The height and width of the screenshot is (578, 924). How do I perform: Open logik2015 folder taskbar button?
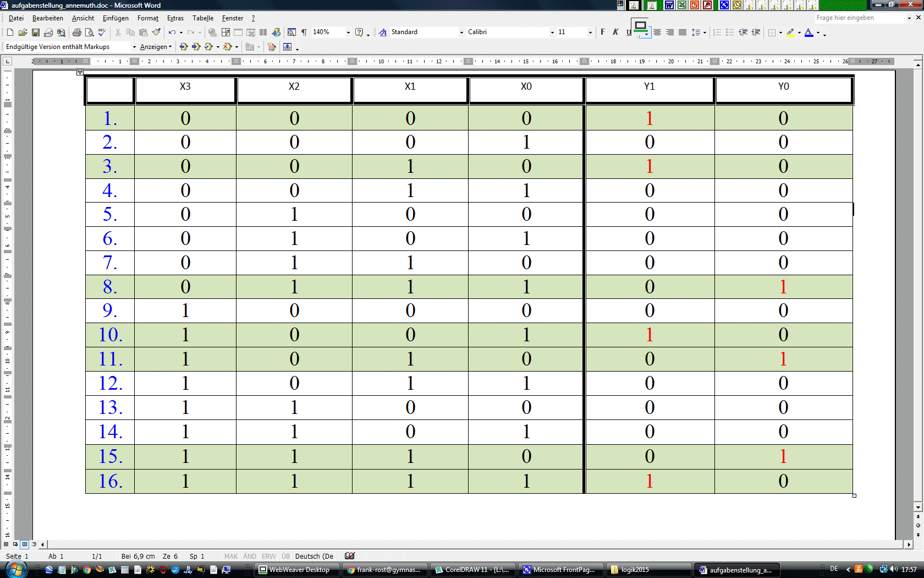tap(648, 570)
